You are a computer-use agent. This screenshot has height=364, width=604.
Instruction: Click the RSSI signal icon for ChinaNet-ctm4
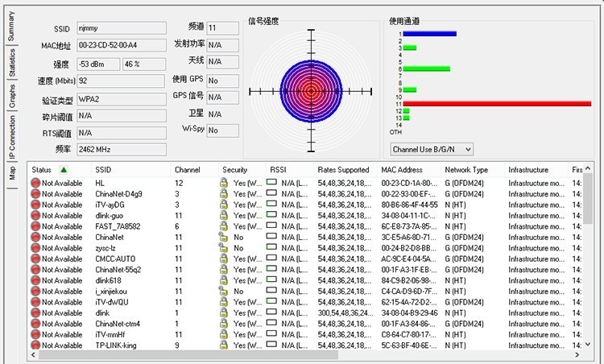tap(271, 322)
